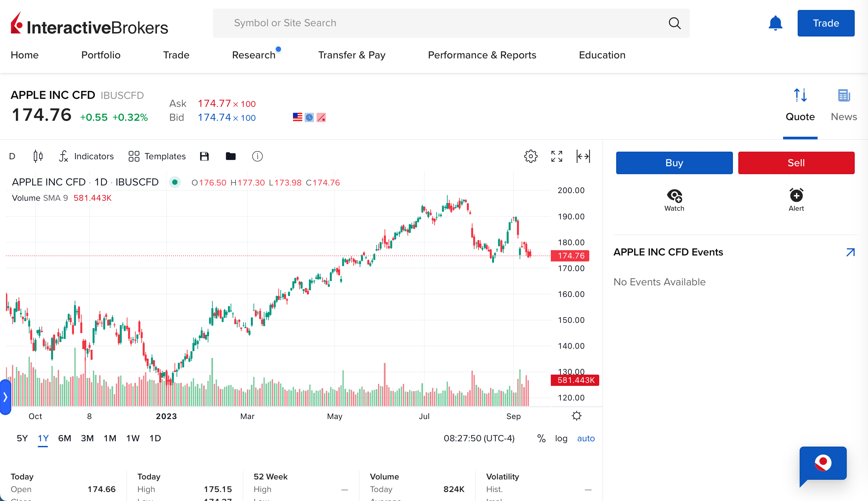Create an Alert for Apple CFD
The image size is (868, 501).
coord(796,200)
